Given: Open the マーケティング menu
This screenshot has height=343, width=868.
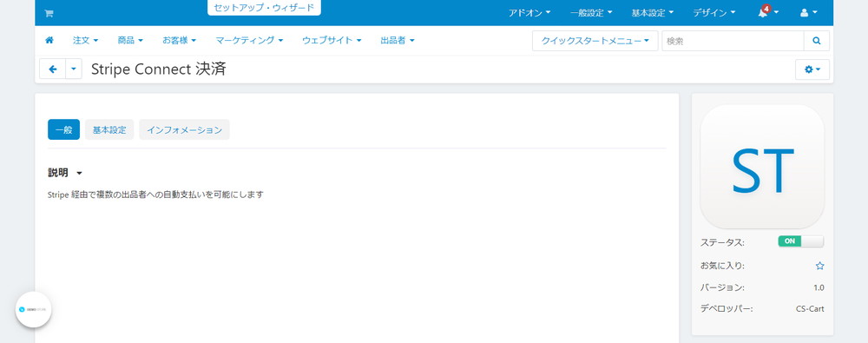Looking at the screenshot, I should click(x=249, y=41).
